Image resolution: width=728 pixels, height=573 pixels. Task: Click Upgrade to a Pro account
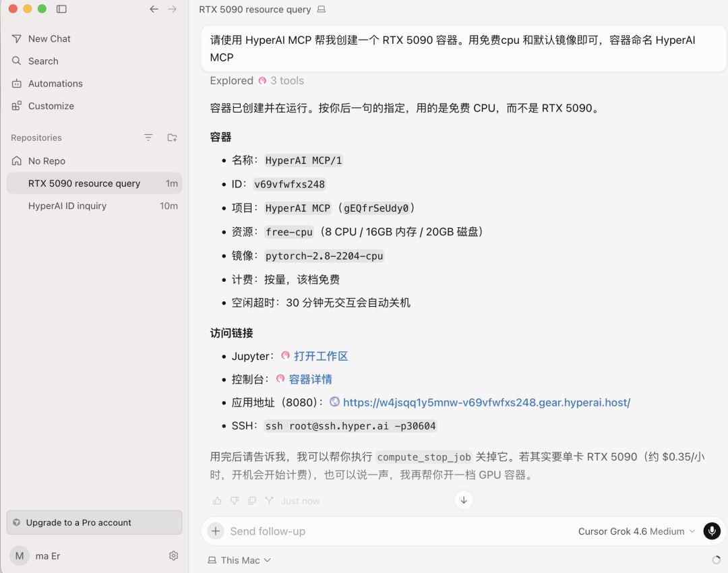tap(95, 522)
